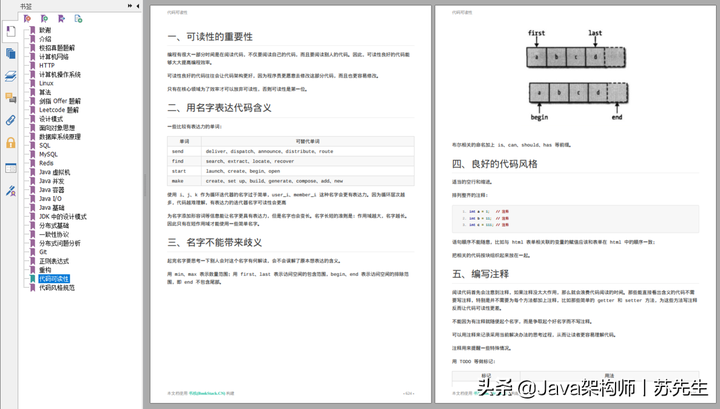
Task: Click heading 三、名字不能带来歧义
Action: [x=214, y=242]
